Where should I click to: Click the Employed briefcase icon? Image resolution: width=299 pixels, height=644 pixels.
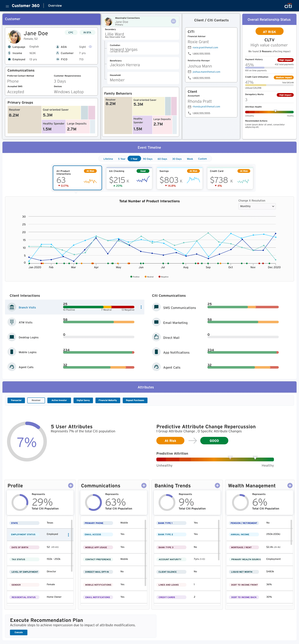coord(9,59)
